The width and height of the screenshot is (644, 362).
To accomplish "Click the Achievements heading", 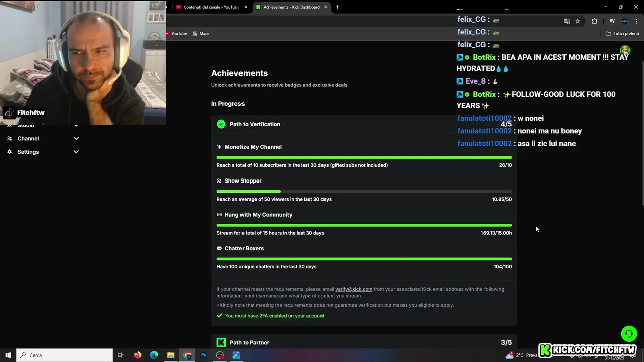I will (x=239, y=73).
